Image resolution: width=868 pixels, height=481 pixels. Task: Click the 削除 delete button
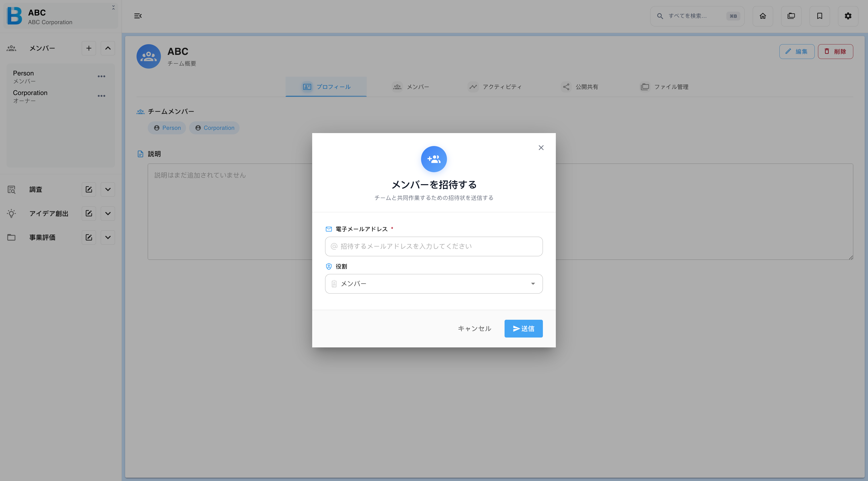835,52
